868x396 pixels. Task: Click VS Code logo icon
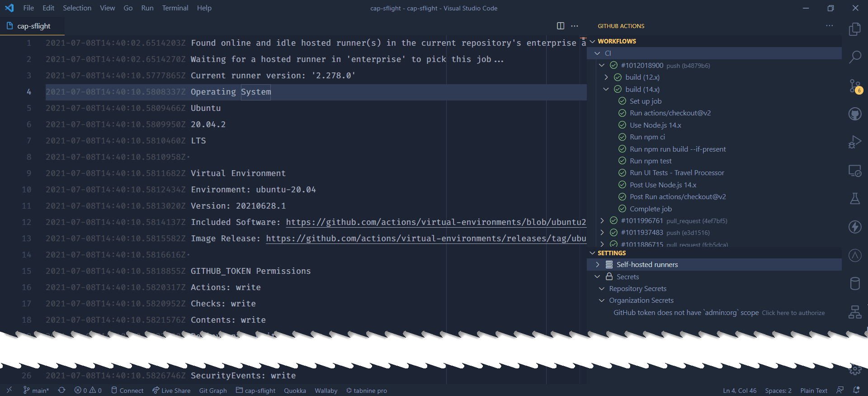9,8
